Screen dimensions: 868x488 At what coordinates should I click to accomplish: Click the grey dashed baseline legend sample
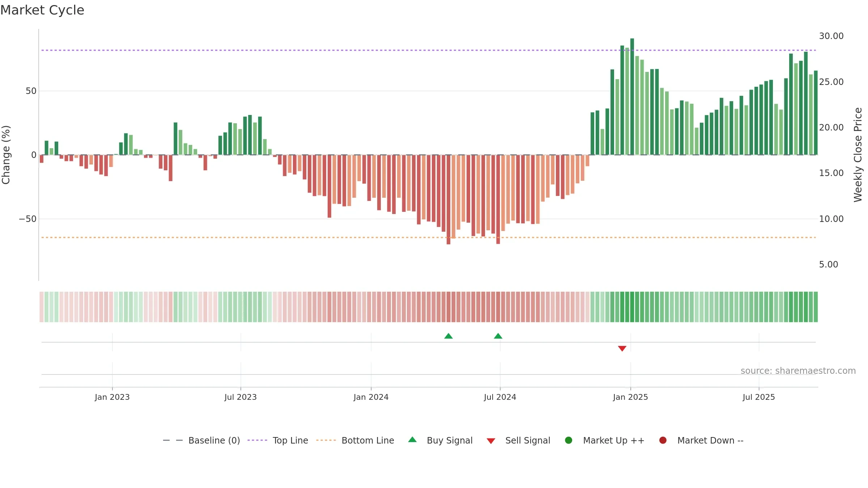(173, 440)
